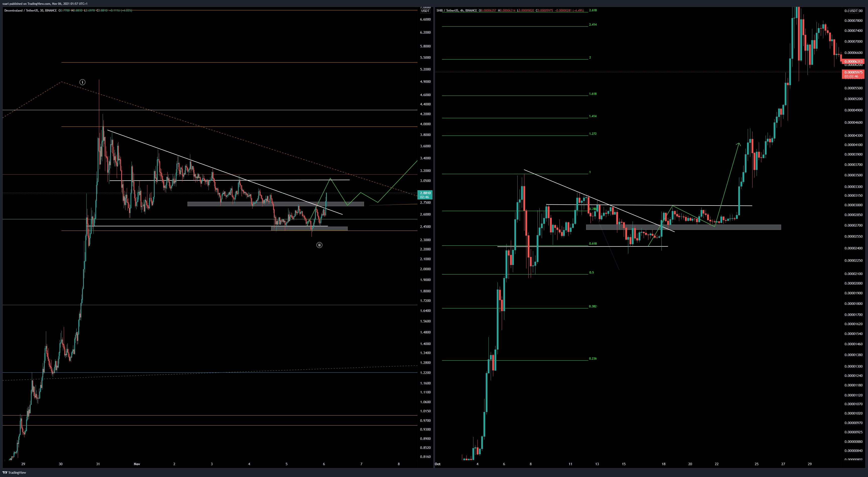
Task: Click the 2.4500 price axis value
Action: click(425, 227)
